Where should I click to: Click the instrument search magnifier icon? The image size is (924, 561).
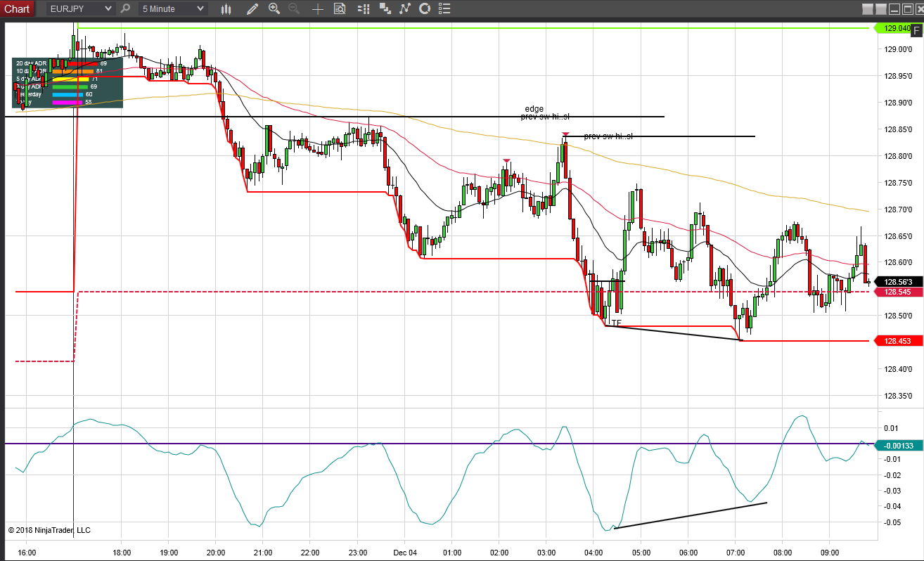pos(125,8)
